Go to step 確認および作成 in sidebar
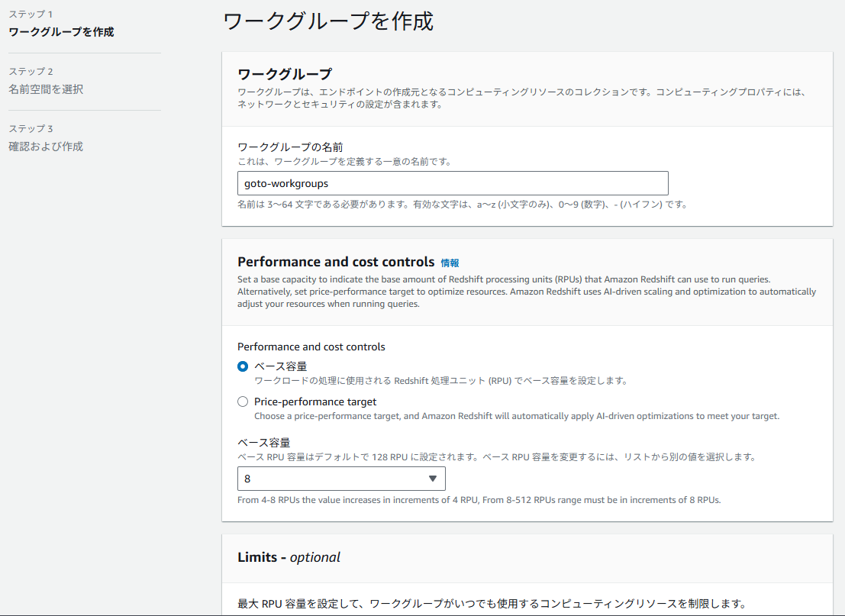The height and width of the screenshot is (616, 845). (x=46, y=147)
